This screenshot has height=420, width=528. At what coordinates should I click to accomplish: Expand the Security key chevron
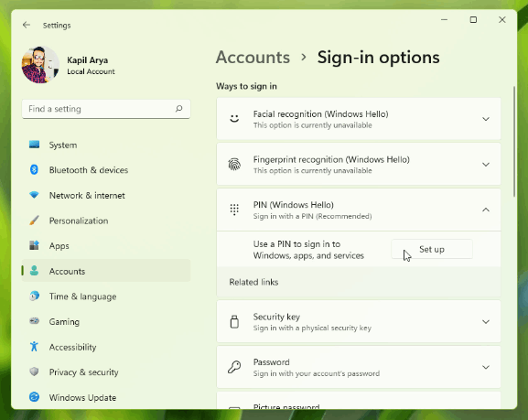486,322
